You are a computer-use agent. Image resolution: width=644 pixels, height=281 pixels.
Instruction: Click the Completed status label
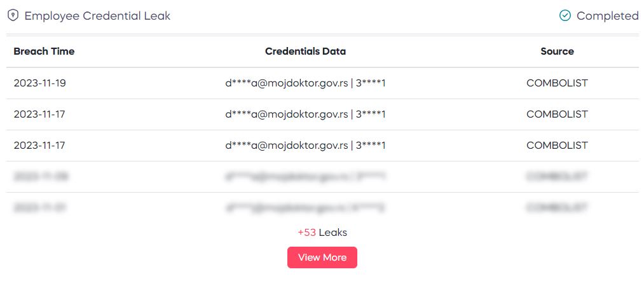(x=608, y=16)
